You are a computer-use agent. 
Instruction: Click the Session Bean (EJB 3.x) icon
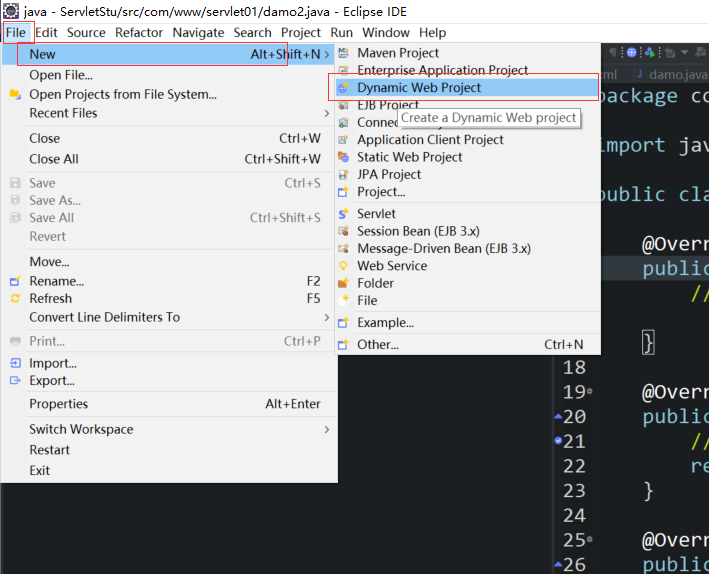344,231
